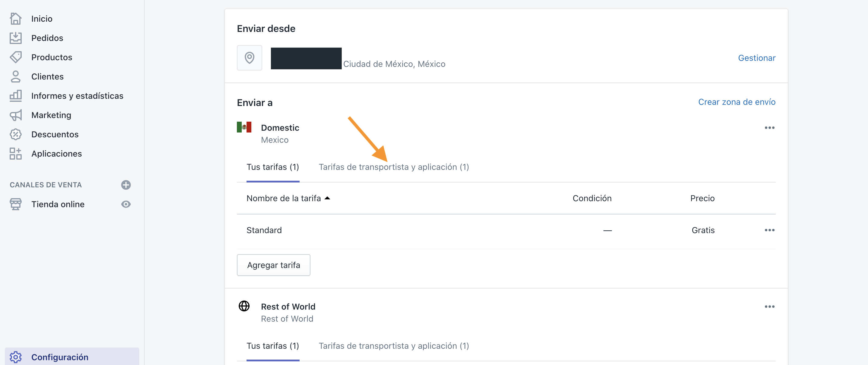Click the Aplicaciones grid icon
The width and height of the screenshot is (868, 365).
point(15,154)
